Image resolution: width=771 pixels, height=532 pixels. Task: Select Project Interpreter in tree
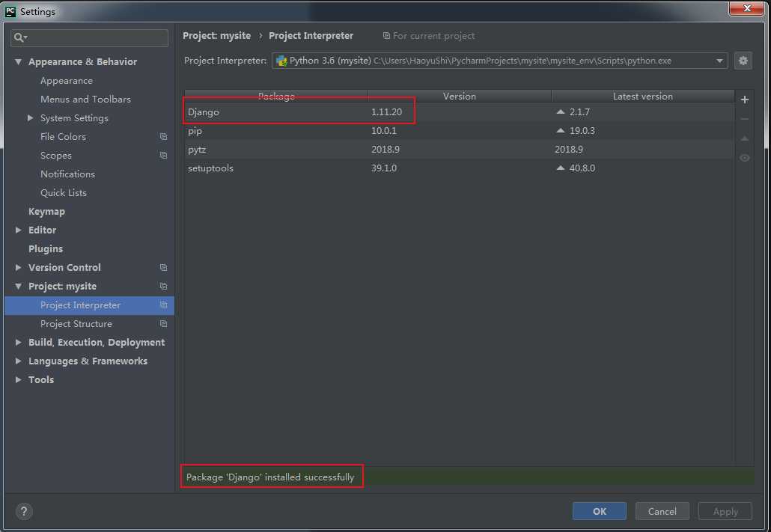click(90, 305)
